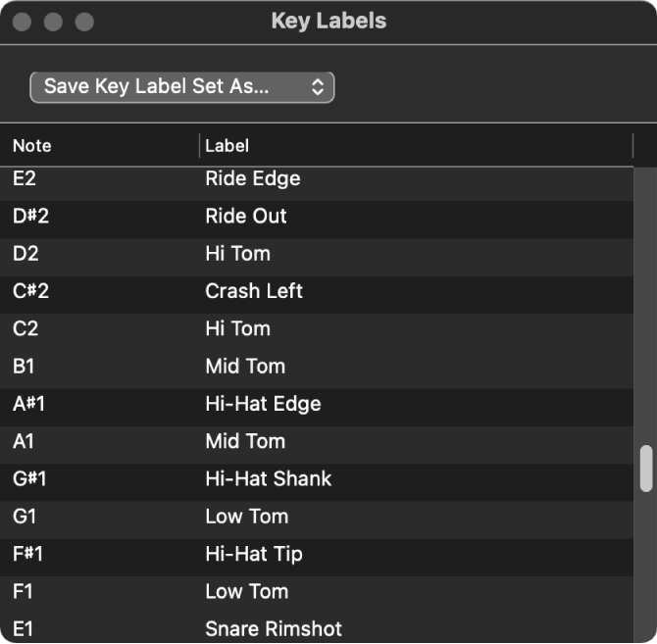Viewport: 657px width, 644px height.
Task: Select the C2 note row
Action: tap(24, 328)
